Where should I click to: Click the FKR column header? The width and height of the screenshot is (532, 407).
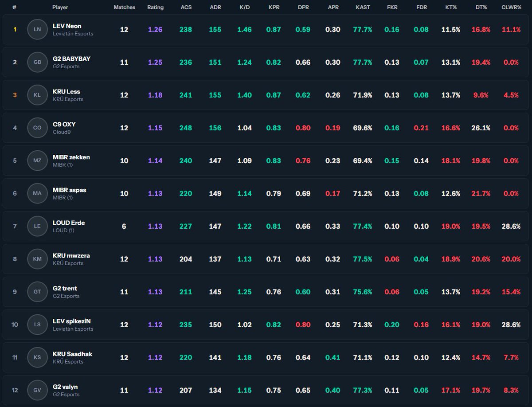[x=392, y=8]
